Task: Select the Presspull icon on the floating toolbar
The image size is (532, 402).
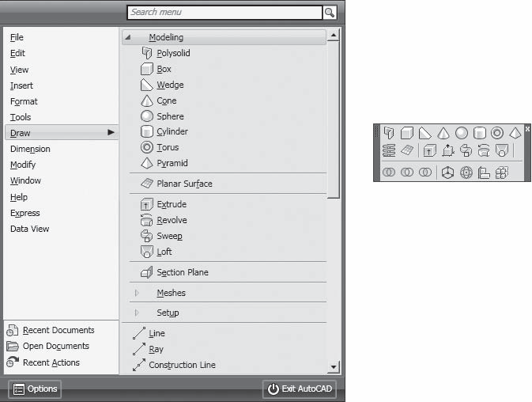Action: tap(448, 150)
